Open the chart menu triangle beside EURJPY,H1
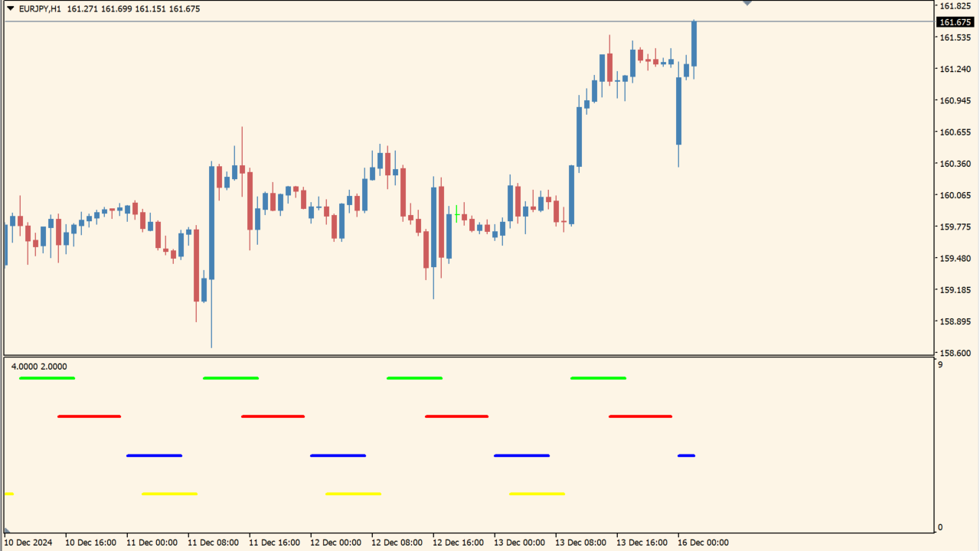Screen dimensions: 980x551 point(10,9)
